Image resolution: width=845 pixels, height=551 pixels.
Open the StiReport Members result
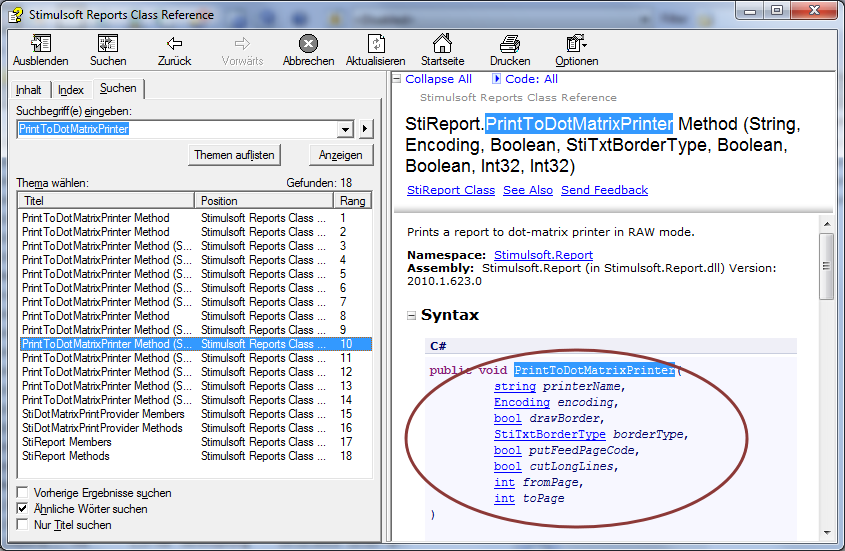click(196, 442)
